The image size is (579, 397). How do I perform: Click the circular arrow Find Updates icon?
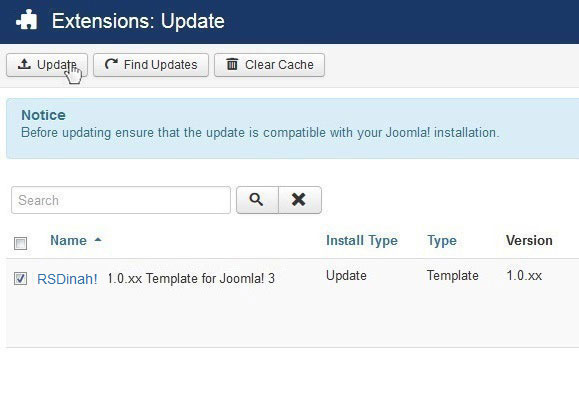click(x=111, y=64)
